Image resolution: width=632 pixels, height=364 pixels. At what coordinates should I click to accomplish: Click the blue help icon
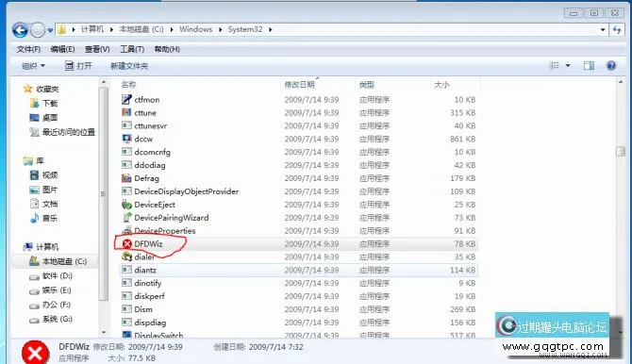[611, 65]
